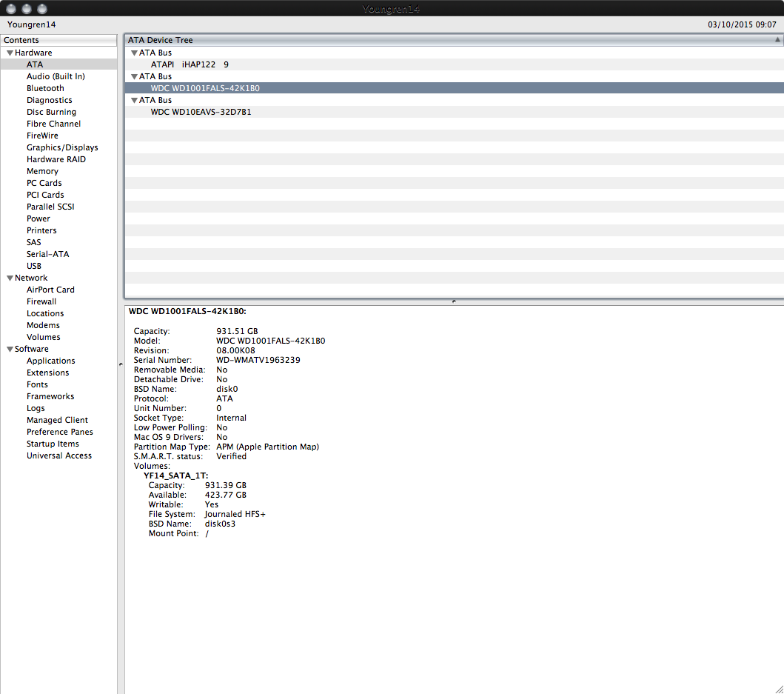Select PC Cards entry
This screenshot has height=694, width=784.
pyautogui.click(x=44, y=183)
